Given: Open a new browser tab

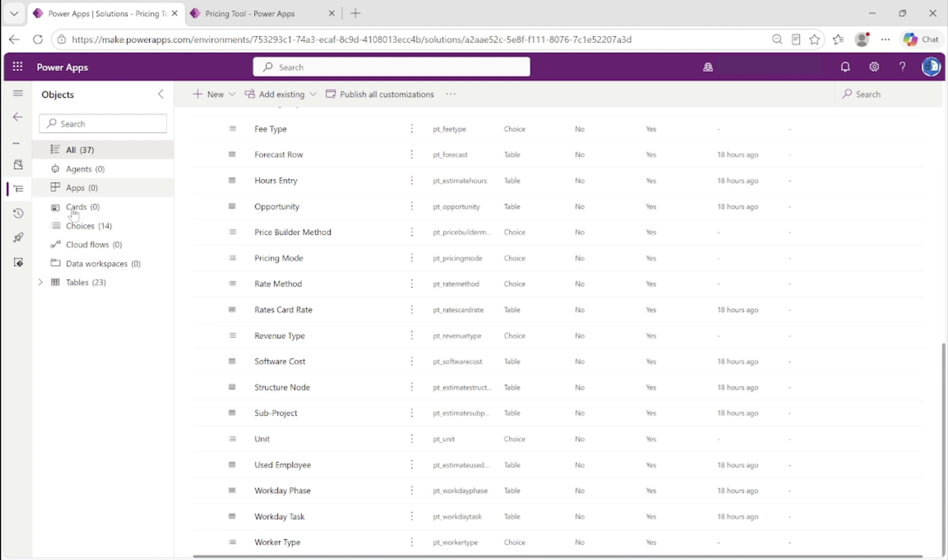Looking at the screenshot, I should click(356, 14).
